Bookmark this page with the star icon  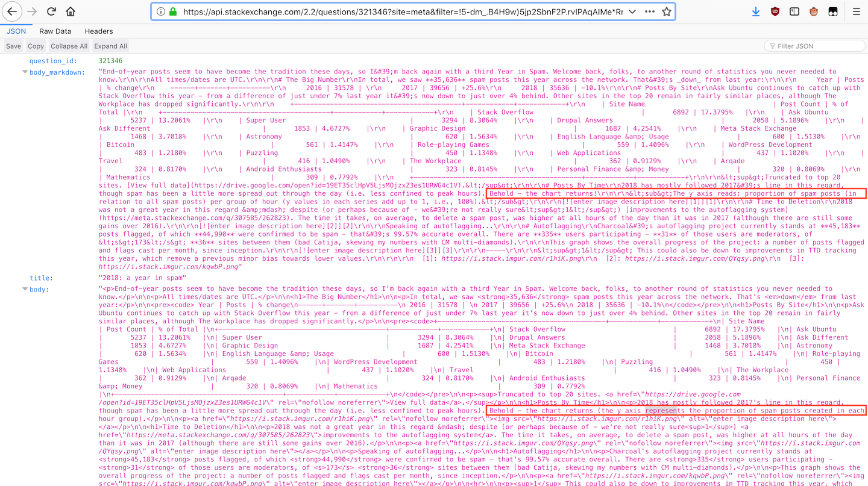[666, 11]
